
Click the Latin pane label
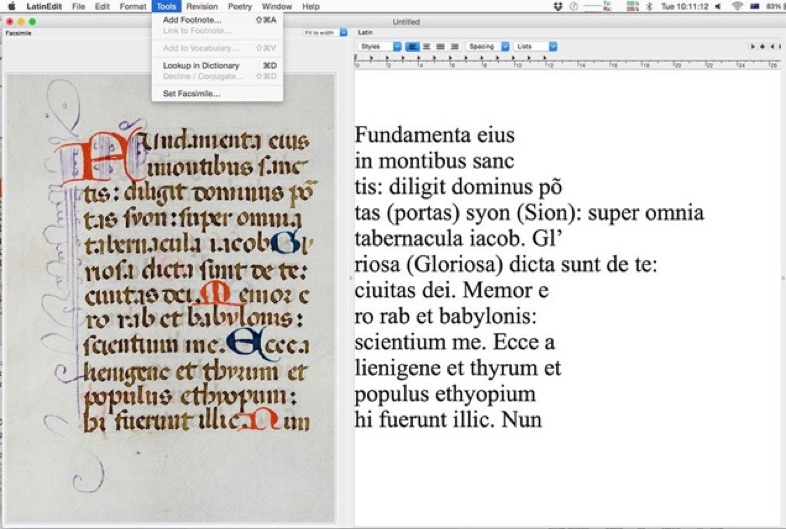[365, 32]
